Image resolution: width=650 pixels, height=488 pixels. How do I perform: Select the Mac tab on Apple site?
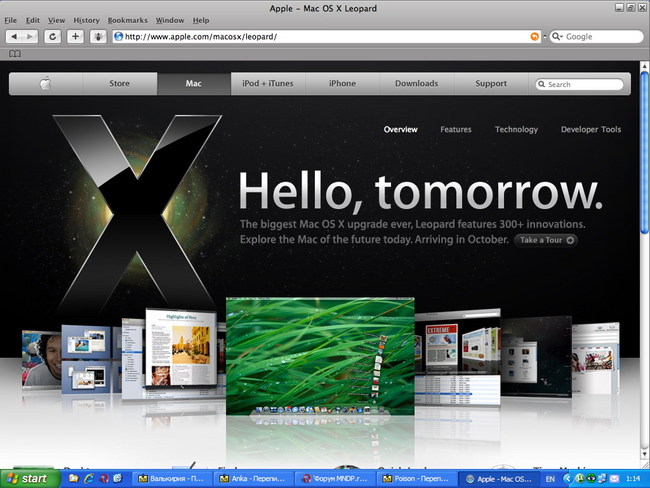click(x=194, y=83)
